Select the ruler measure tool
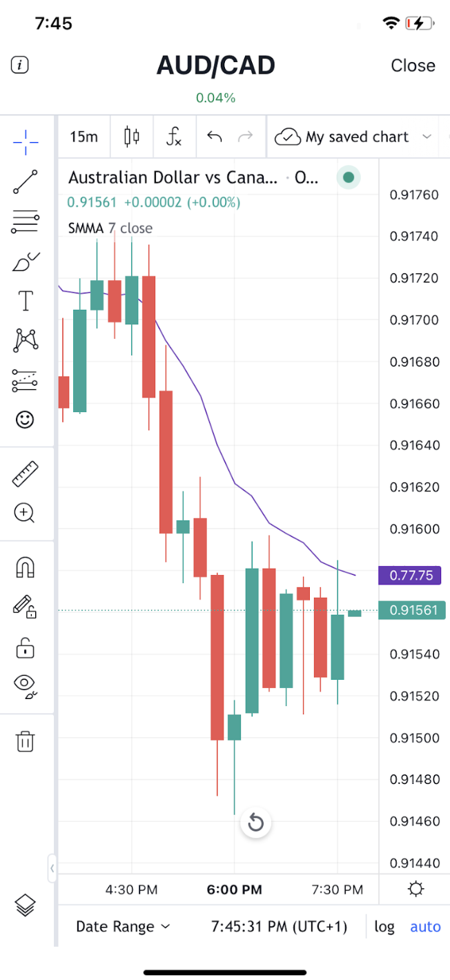The width and height of the screenshot is (450, 980). [x=26, y=473]
